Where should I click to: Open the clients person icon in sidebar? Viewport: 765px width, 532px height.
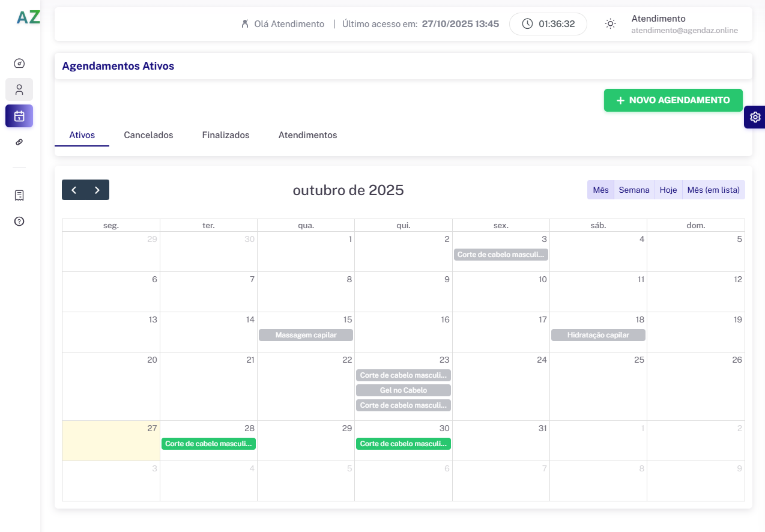19,89
